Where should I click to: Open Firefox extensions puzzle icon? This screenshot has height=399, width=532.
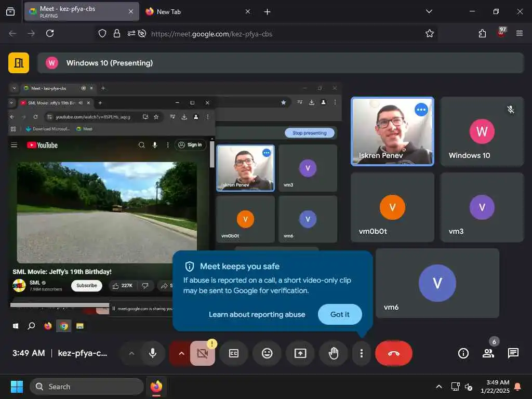[x=482, y=33]
